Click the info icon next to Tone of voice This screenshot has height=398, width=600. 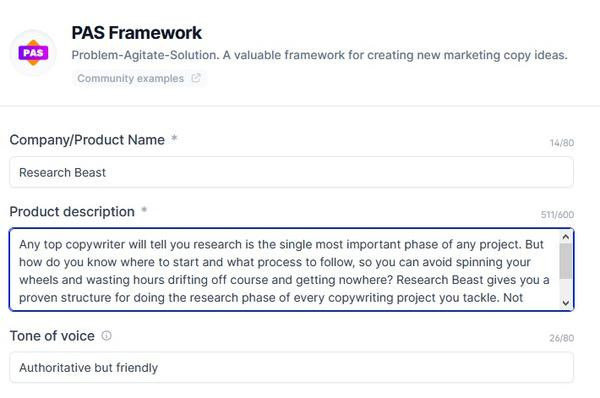[x=106, y=336]
